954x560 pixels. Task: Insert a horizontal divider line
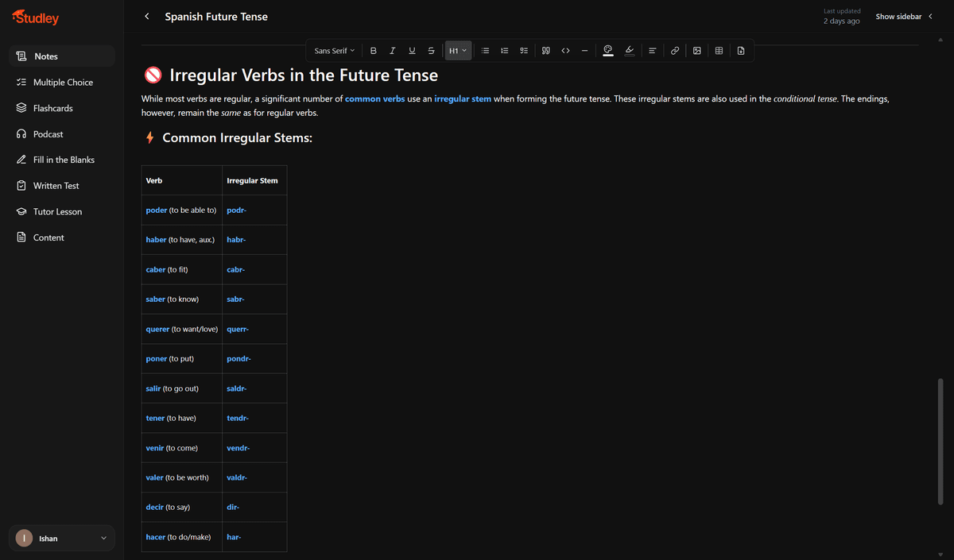pos(584,51)
